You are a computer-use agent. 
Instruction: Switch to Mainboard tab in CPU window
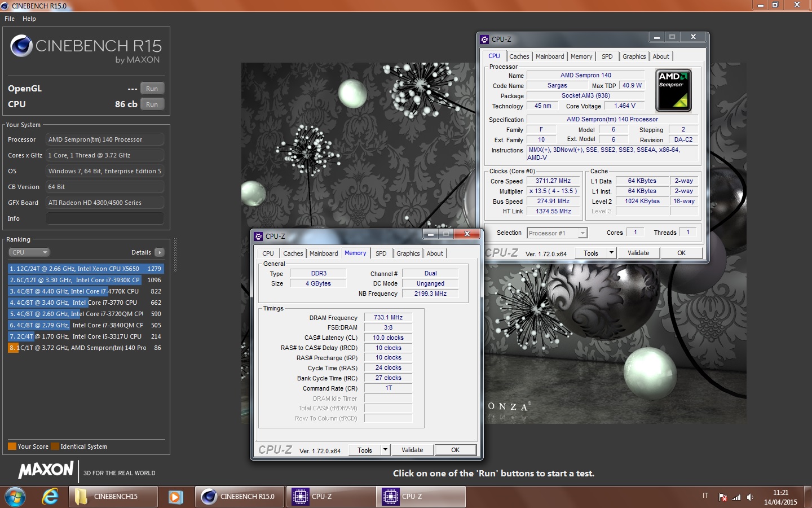coord(550,56)
